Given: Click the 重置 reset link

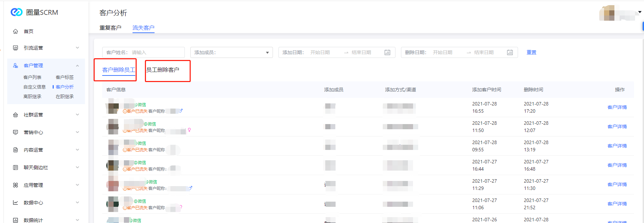Looking at the screenshot, I should click(531, 52).
